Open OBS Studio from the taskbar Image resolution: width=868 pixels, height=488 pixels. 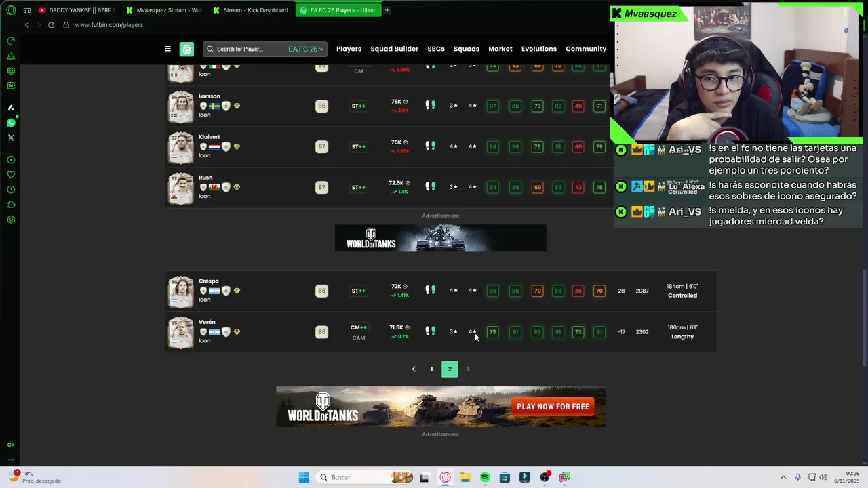pos(545,477)
